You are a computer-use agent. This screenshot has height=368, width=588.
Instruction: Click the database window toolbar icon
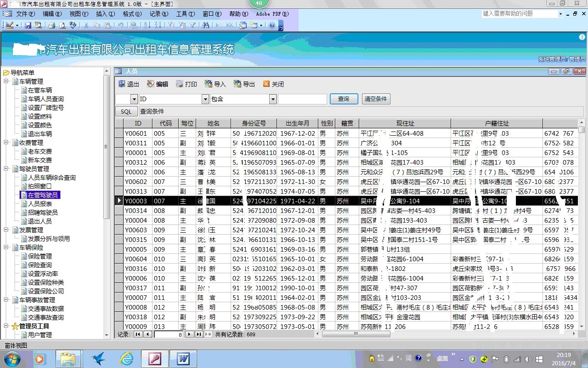coord(243,25)
